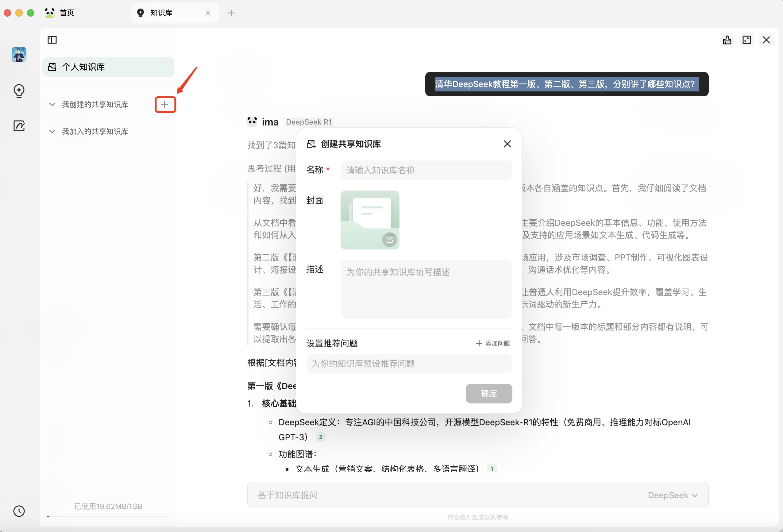Collapse 我加入的共享知识库 section
The width and height of the screenshot is (783, 532).
[x=52, y=131]
